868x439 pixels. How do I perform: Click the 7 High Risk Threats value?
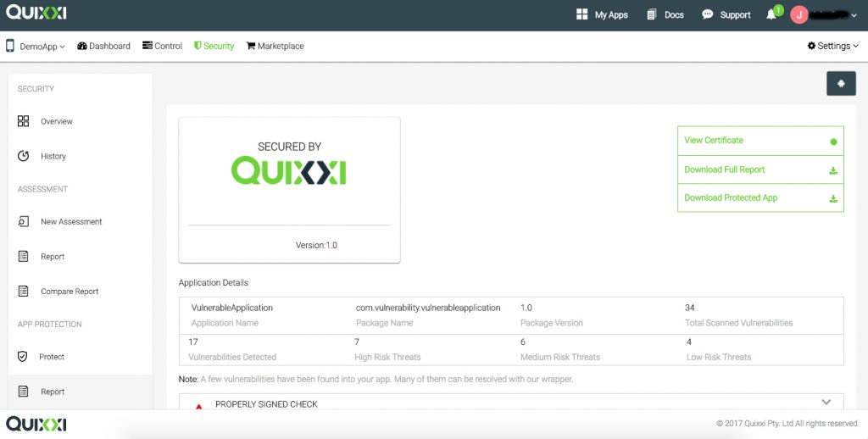tap(357, 342)
